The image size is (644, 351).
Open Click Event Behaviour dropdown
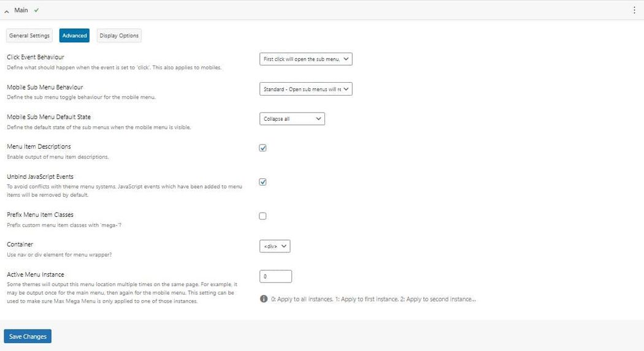pyautogui.click(x=306, y=59)
